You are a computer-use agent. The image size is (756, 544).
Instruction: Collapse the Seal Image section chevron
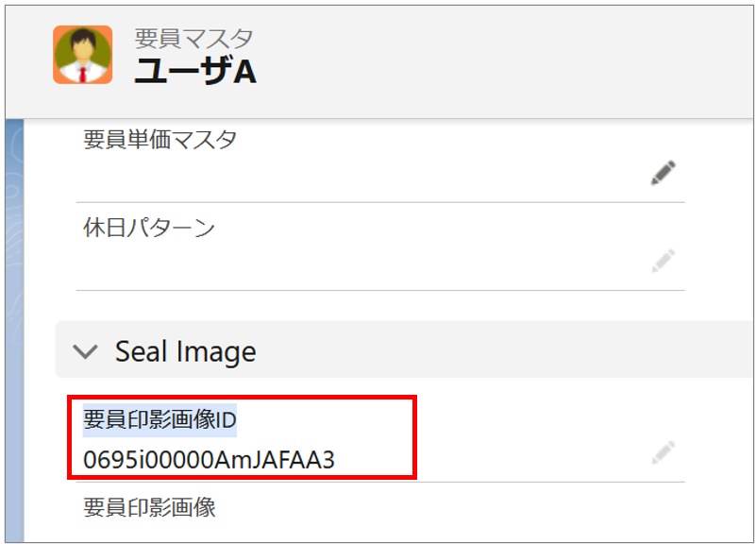coord(86,352)
